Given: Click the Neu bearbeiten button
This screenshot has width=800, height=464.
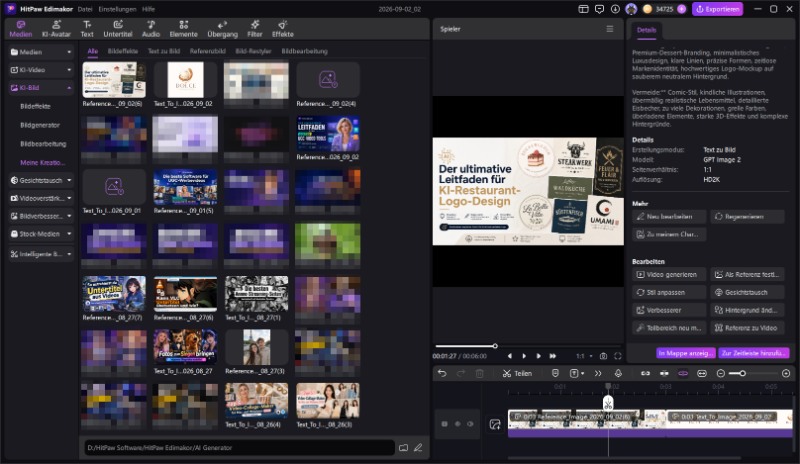Looking at the screenshot, I should pos(669,216).
